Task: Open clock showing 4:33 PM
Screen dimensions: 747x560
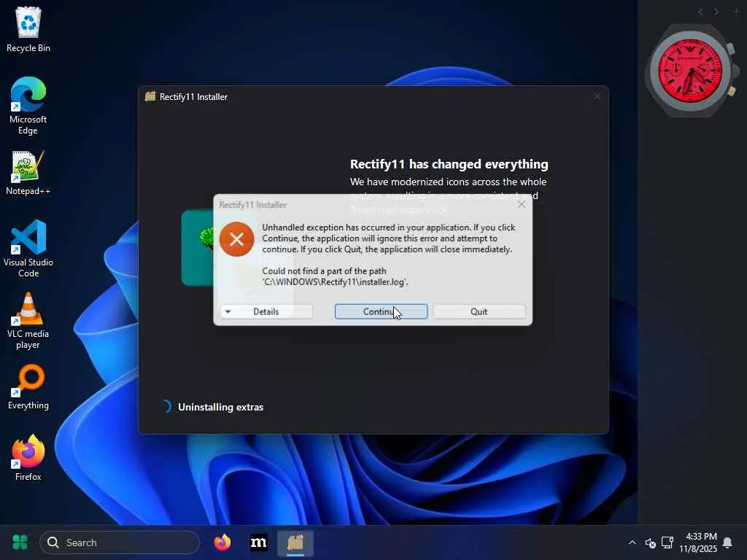Action: click(x=698, y=542)
